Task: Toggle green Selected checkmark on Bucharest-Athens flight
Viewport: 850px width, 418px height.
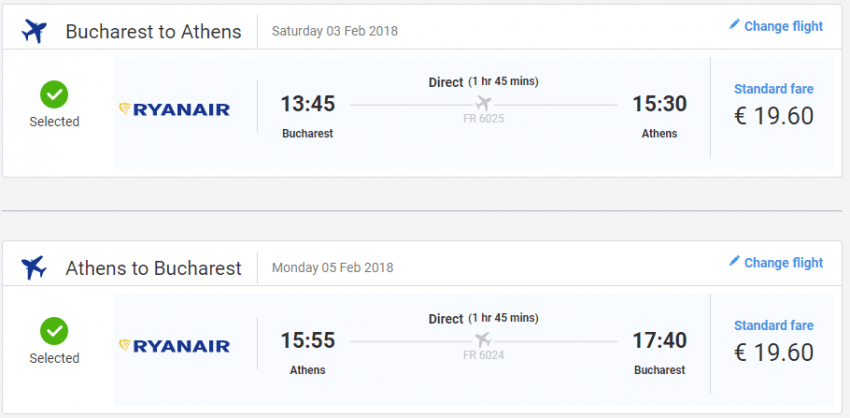Action: (54, 95)
